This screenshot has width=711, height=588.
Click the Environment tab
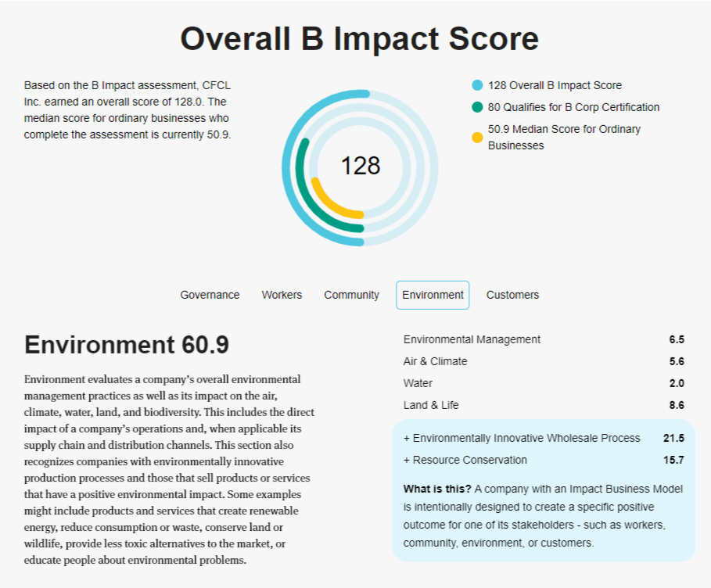pyautogui.click(x=433, y=295)
